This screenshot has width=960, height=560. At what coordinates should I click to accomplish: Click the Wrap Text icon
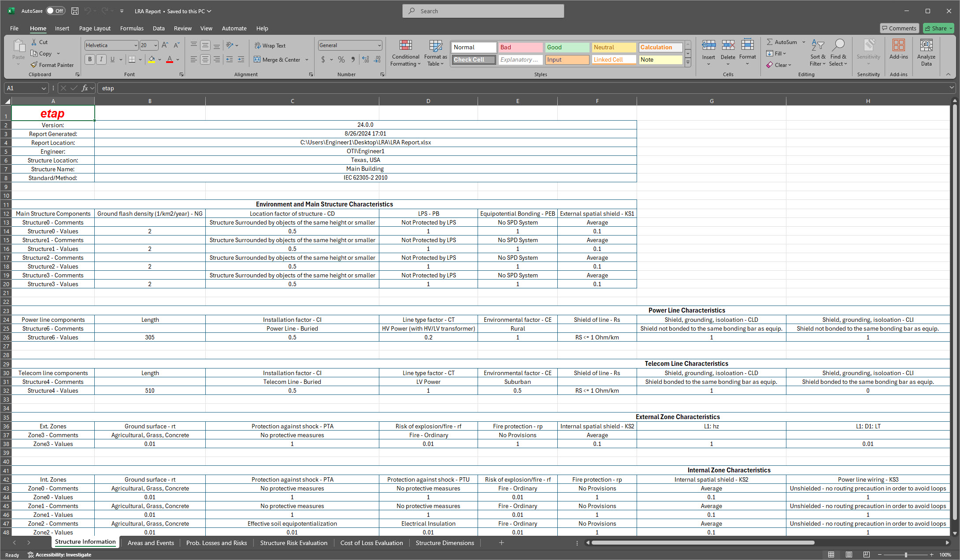click(x=258, y=45)
